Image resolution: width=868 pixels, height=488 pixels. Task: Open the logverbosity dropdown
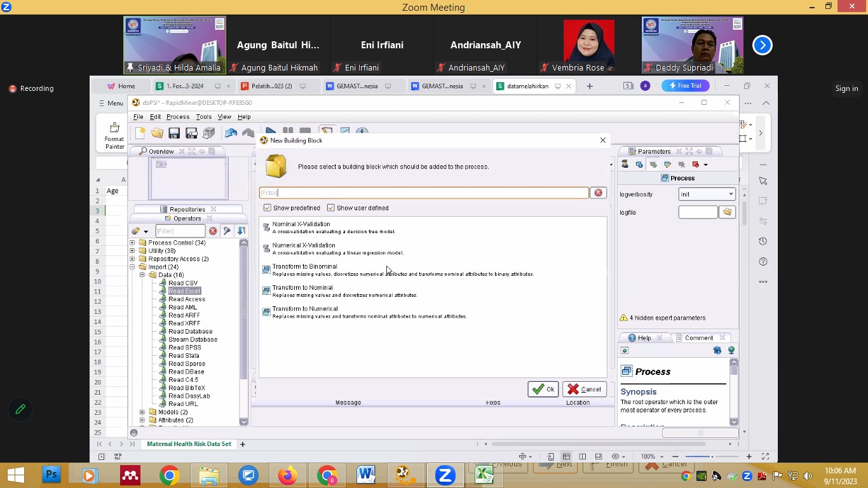(x=707, y=194)
